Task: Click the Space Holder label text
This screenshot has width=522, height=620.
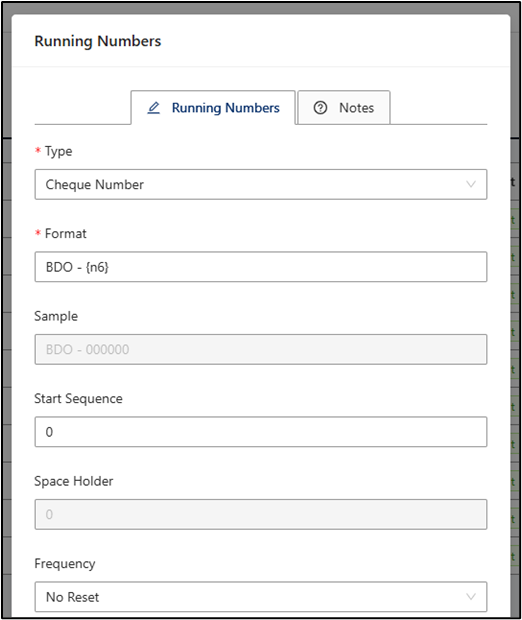Action: 74,481
